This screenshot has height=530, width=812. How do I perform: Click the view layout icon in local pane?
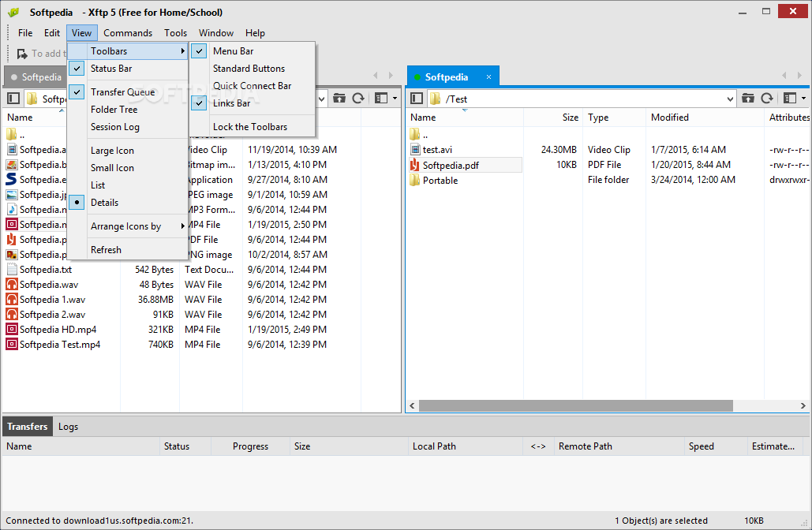[x=381, y=99]
